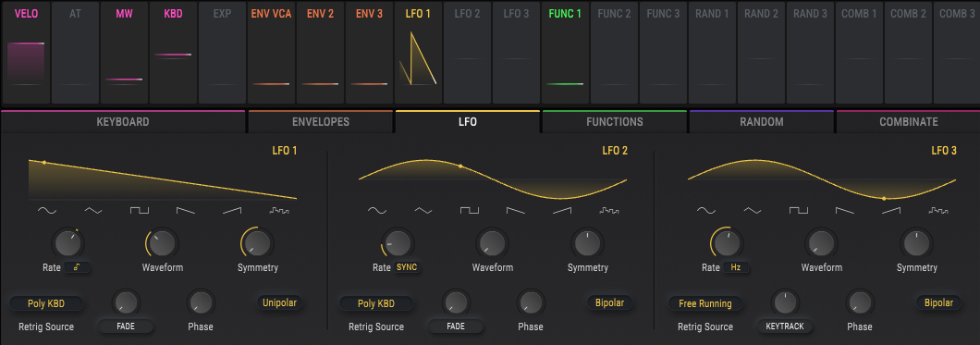Click the LFO 1 waveform display graph
Image resolution: width=980 pixels, height=345 pixels.
(163, 179)
